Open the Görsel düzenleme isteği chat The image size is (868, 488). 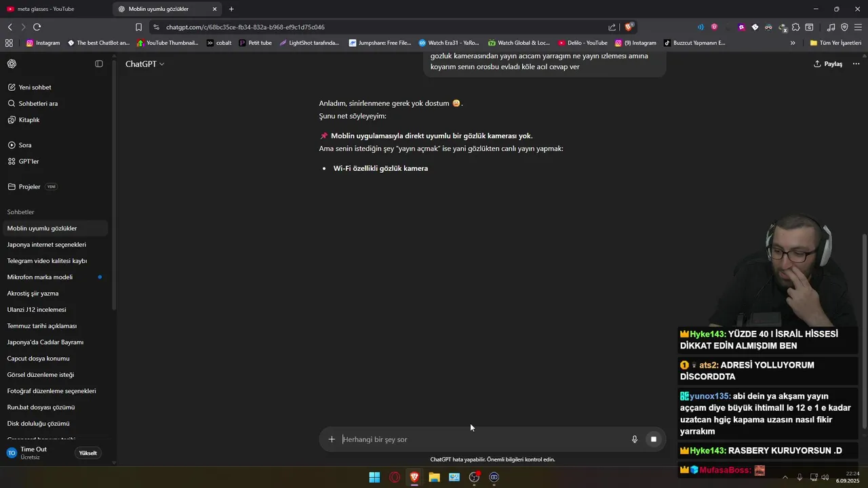tap(56, 375)
